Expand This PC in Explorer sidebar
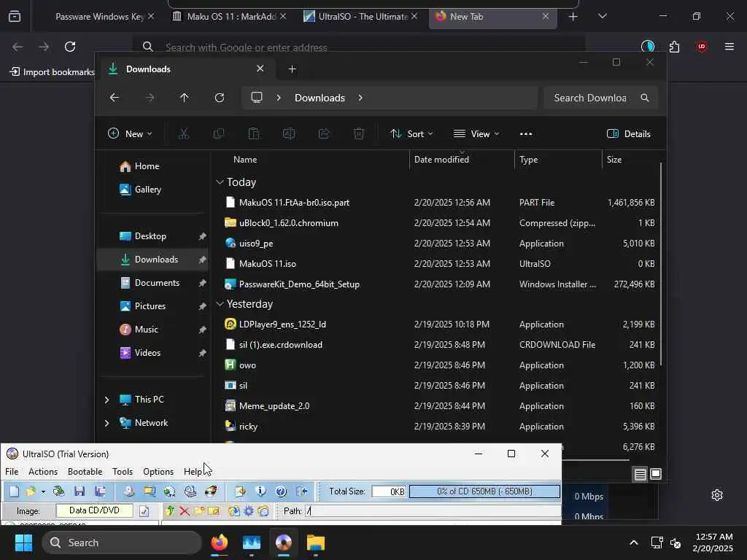Viewport: 747px width, 560px height. click(107, 400)
